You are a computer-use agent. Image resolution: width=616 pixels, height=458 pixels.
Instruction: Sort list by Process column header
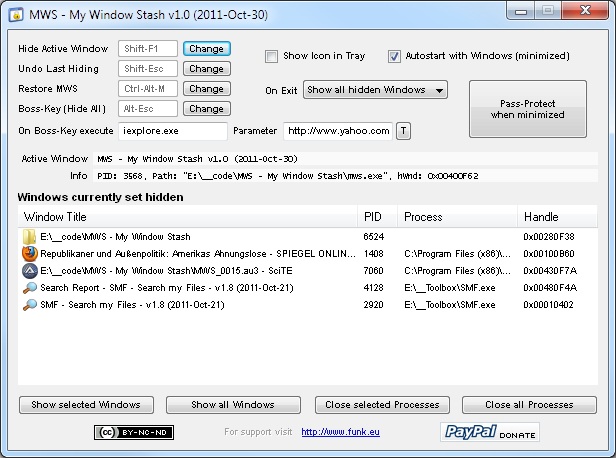click(457, 217)
